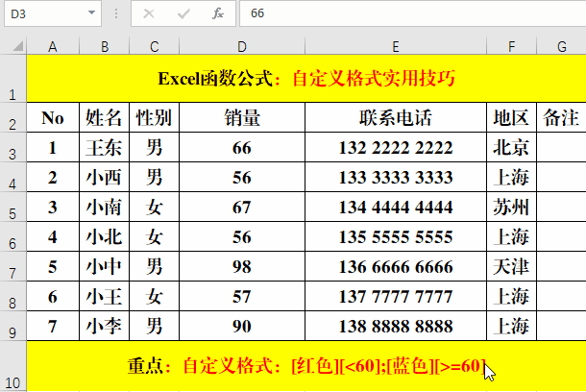The width and height of the screenshot is (586, 392).
Task: Select phone cell '134 4444 4444'
Action: coord(396,207)
